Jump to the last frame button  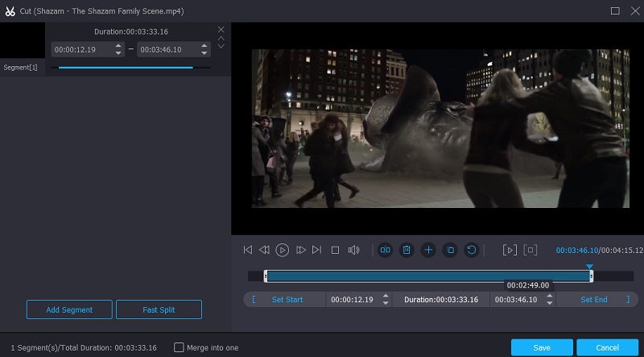point(316,250)
